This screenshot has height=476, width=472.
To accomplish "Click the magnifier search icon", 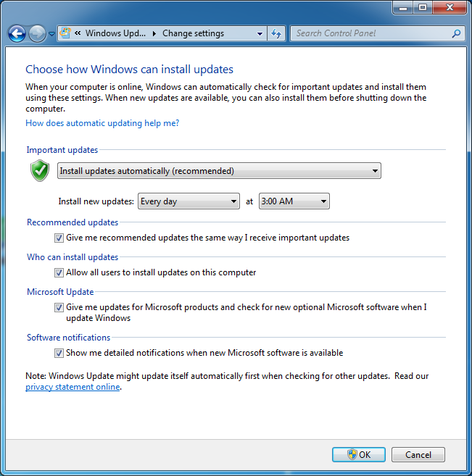I will (456, 33).
